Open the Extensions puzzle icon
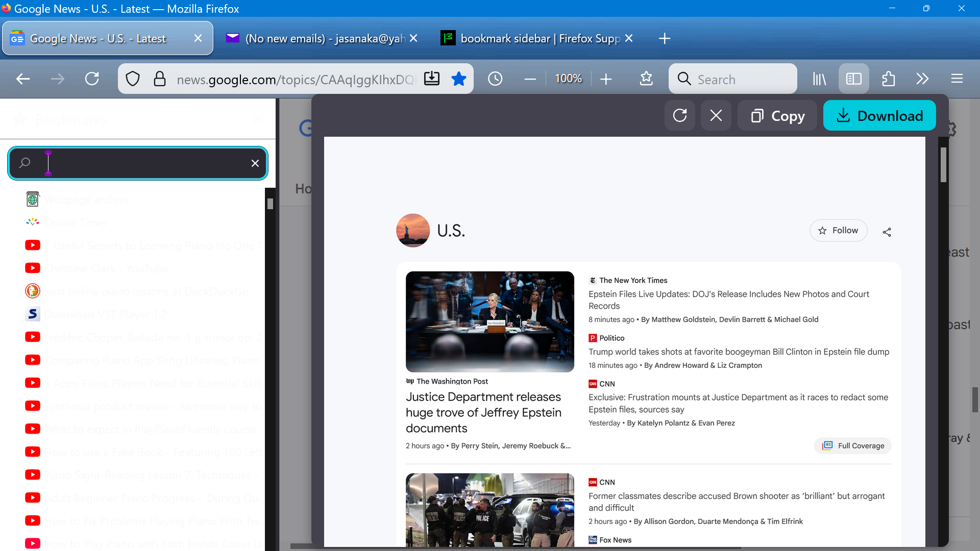Viewport: 980px width, 551px height. coord(888,79)
